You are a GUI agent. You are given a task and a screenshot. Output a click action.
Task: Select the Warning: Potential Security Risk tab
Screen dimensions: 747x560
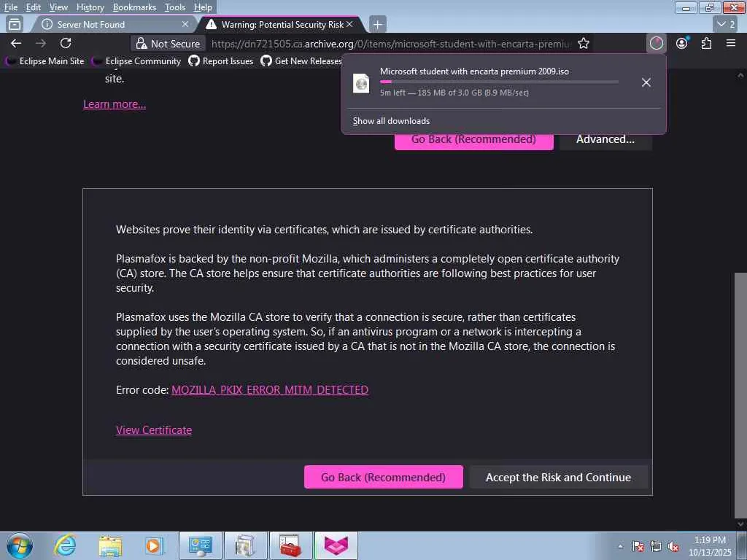[282, 24]
